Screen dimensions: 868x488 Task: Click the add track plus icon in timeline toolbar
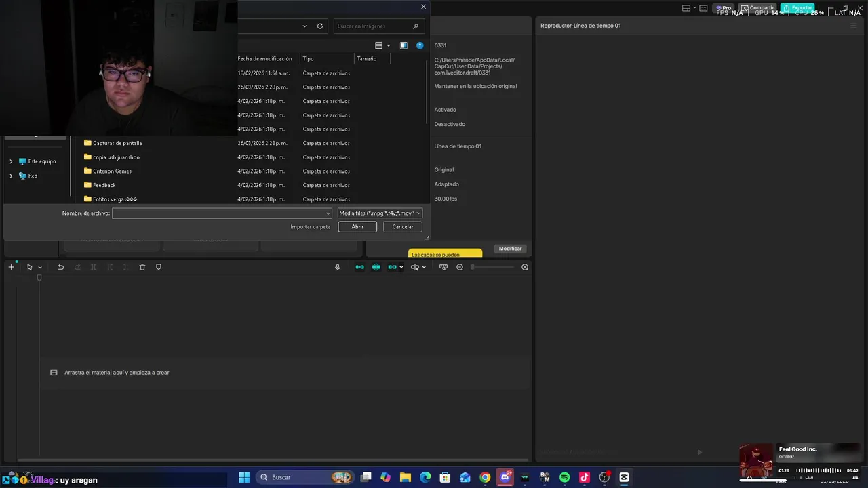pos(11,267)
